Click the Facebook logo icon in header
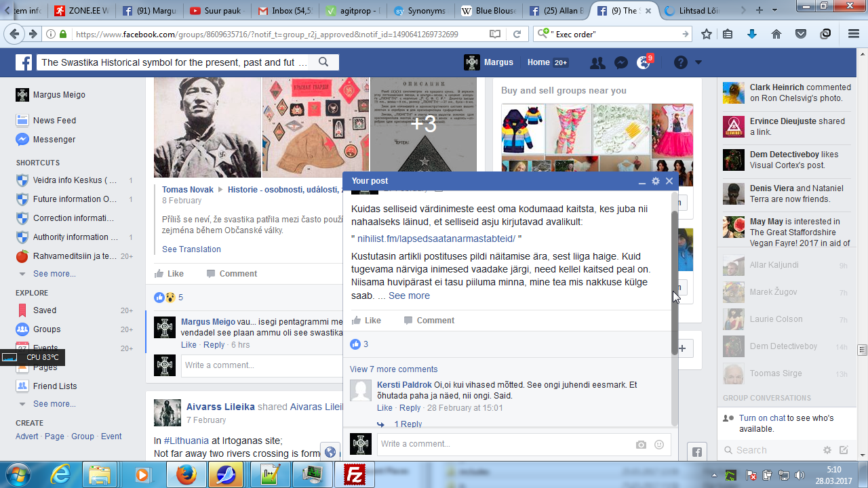The height and width of the screenshot is (488, 868). click(x=24, y=62)
